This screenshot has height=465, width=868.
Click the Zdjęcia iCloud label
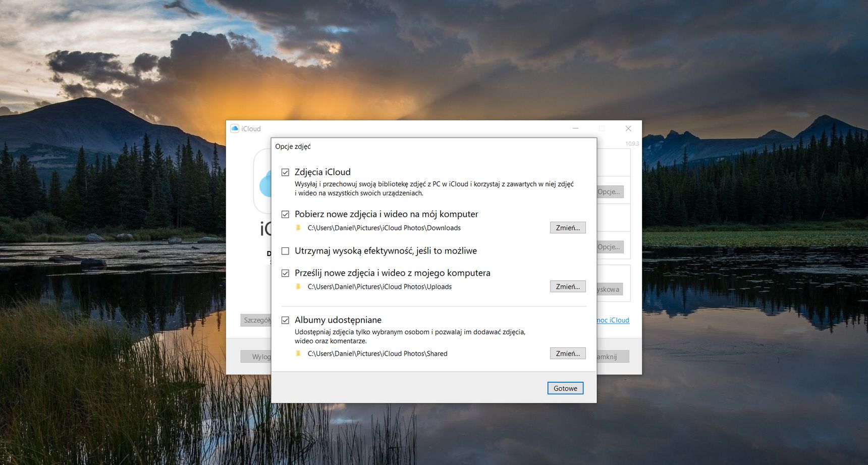(322, 172)
